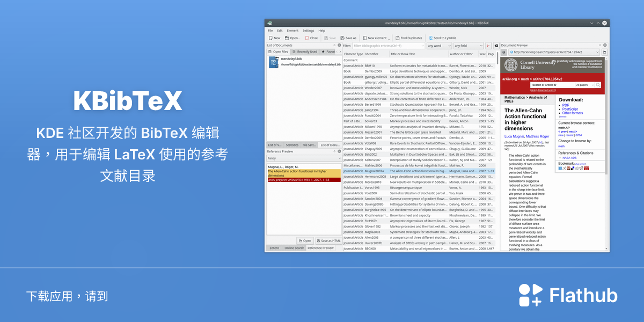Select the 'Brownian sheet and capacity' entry
644x322 pixels.
tap(419, 215)
